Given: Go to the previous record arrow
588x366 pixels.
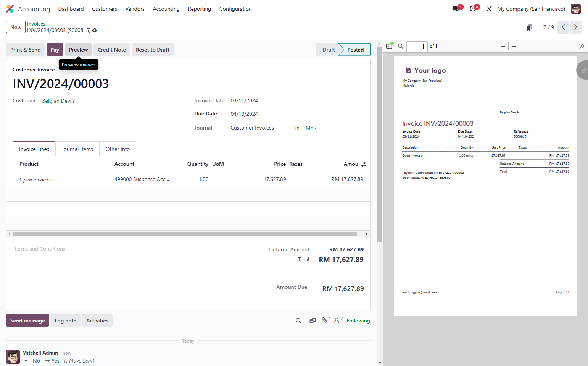Looking at the screenshot, I should coord(563,27).
